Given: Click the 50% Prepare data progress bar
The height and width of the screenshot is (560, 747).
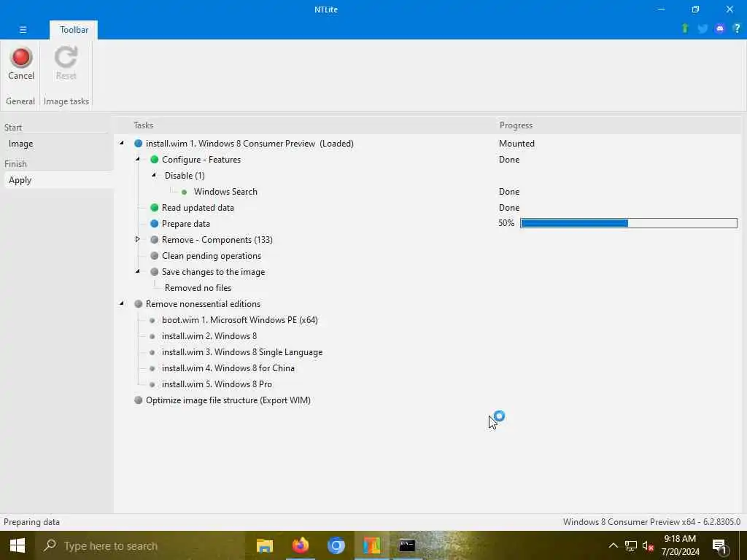Looking at the screenshot, I should coord(628,223).
